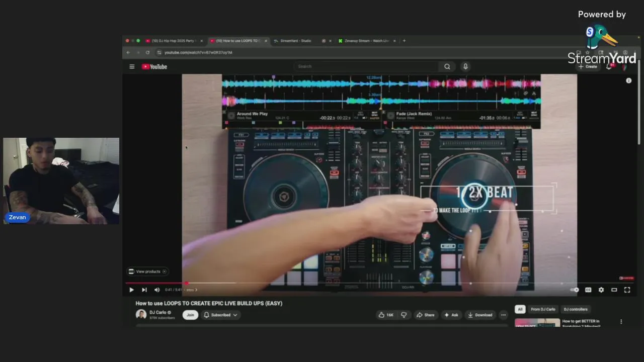Dislike the video
The width and height of the screenshot is (644, 362).
pos(404,315)
